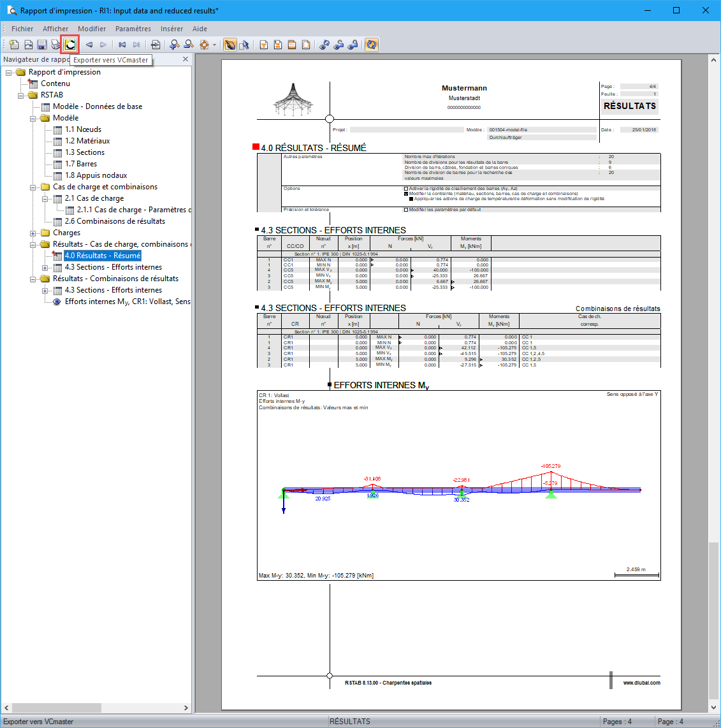
Task: Go to previous page with the left arrow
Action: pos(89,45)
